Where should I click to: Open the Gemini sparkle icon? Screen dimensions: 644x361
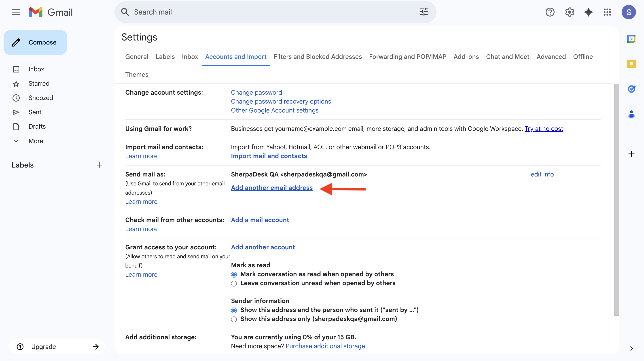(588, 12)
